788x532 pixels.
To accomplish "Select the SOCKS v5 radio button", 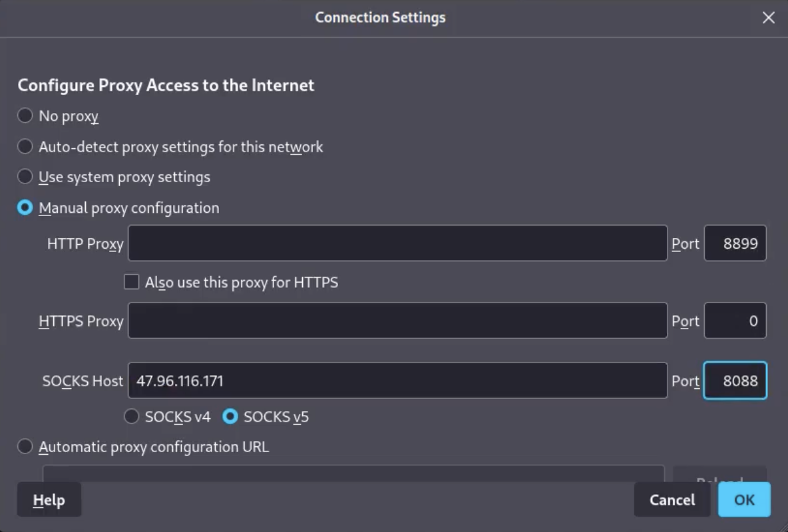I will 230,417.
